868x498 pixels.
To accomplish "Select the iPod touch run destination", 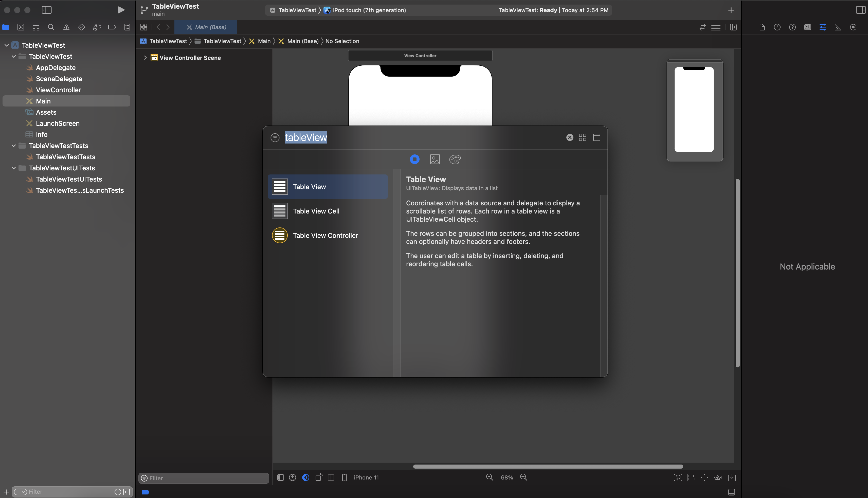I will 369,10.
